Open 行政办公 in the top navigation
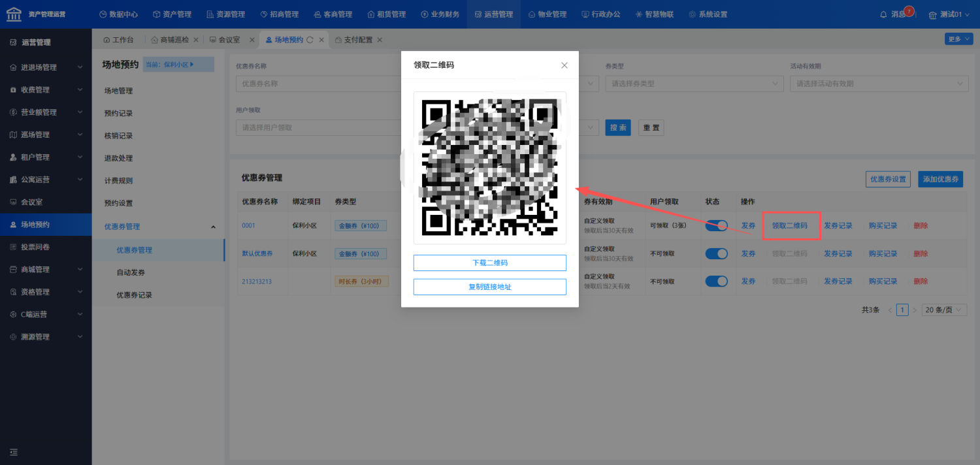This screenshot has height=465, width=980. (601, 14)
